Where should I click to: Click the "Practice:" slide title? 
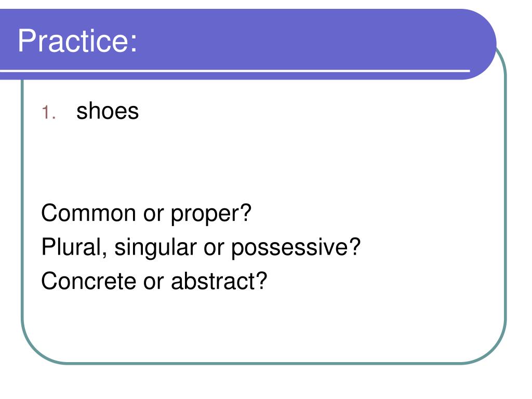pyautogui.click(x=77, y=41)
